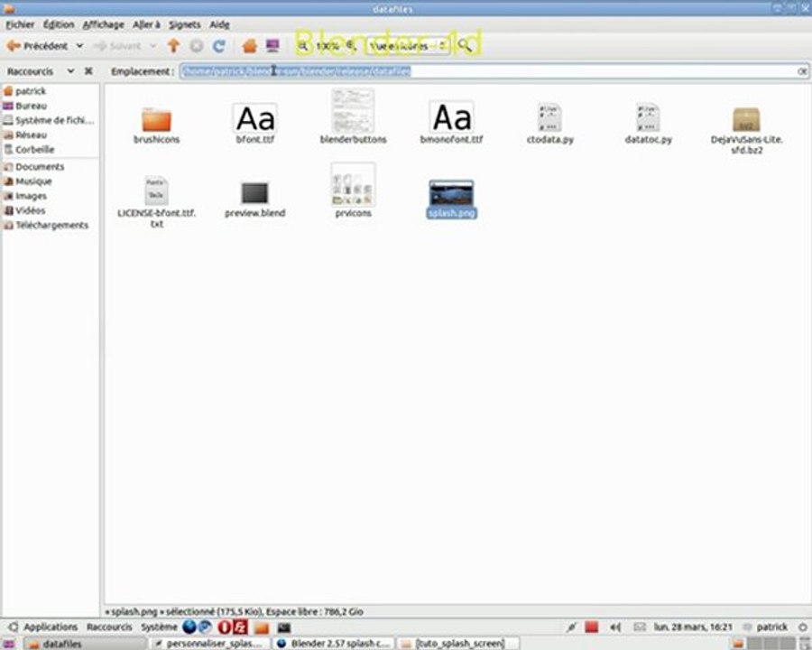This screenshot has width=812, height=650.
Task: Click the show desktop button in the taskbar
Action: (x=9, y=644)
